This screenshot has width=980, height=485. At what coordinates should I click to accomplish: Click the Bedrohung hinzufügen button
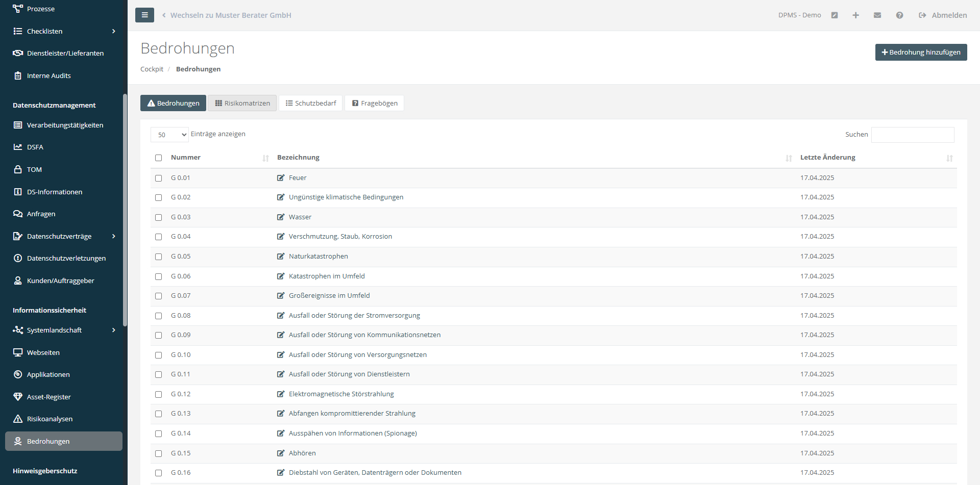point(921,52)
